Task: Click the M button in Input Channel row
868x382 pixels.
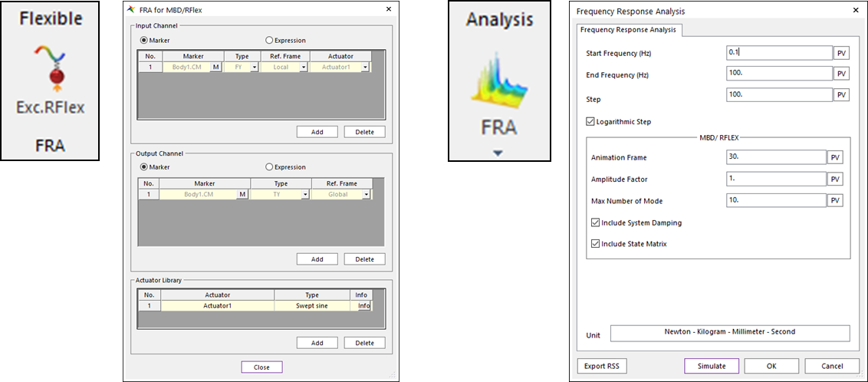Action: coord(216,67)
